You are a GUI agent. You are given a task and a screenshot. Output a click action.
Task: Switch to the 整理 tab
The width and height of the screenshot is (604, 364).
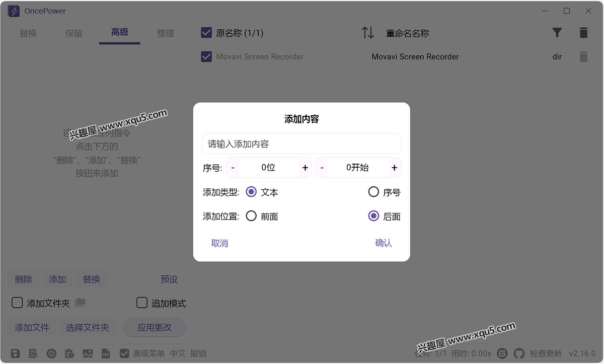(165, 33)
